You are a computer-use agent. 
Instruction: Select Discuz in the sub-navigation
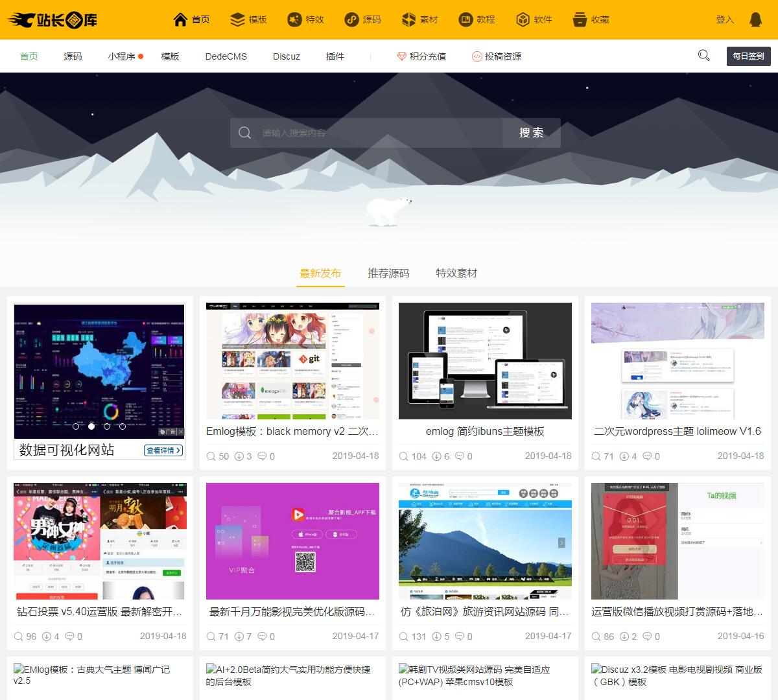[287, 56]
